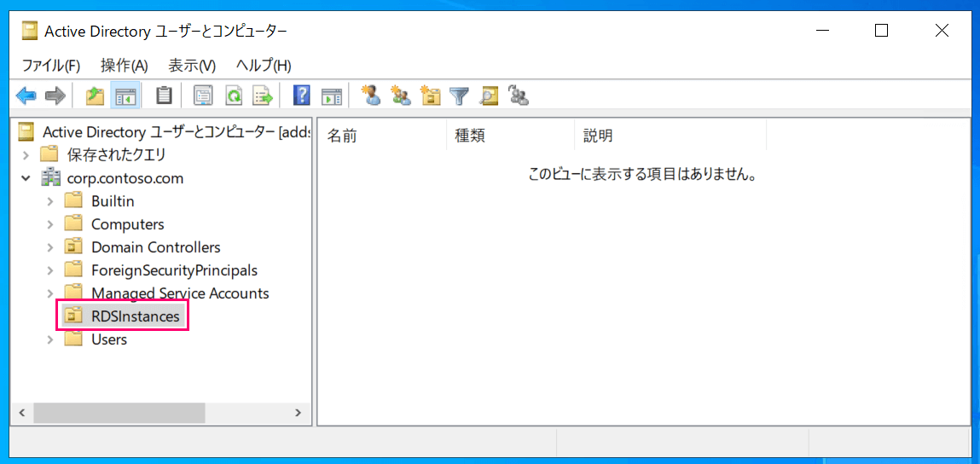980x464 pixels.
Task: Open the 操作(A) menu
Action: click(124, 65)
